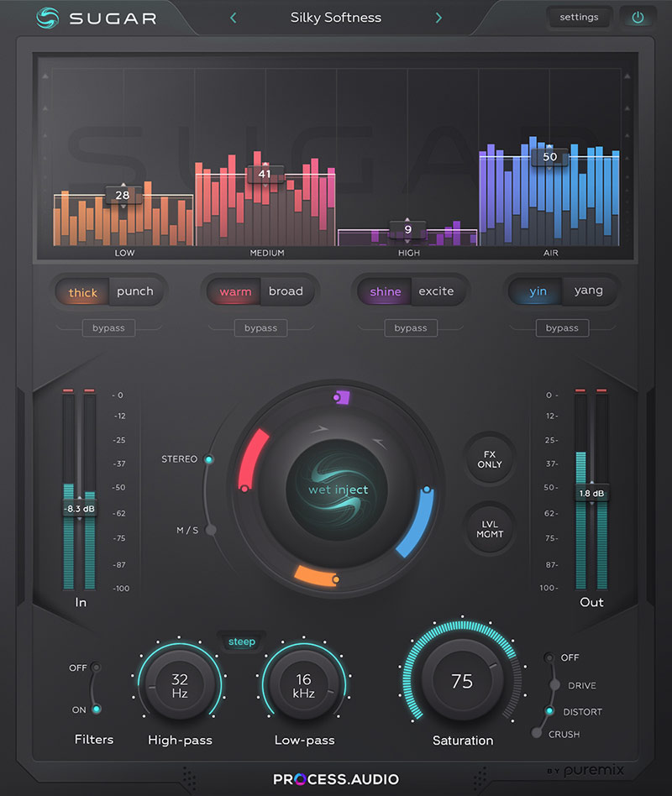
Task: Open the Silky Softness preset name field
Action: click(335, 17)
